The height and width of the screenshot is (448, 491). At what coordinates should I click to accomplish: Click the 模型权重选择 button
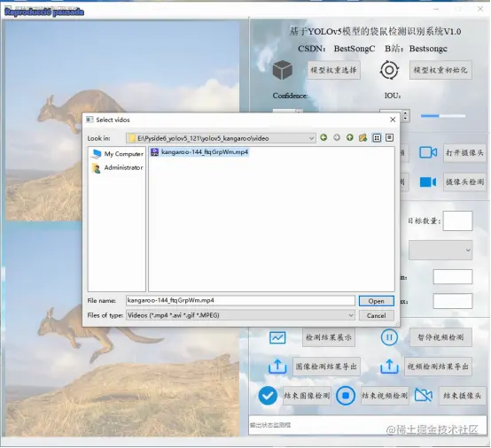[x=333, y=70]
